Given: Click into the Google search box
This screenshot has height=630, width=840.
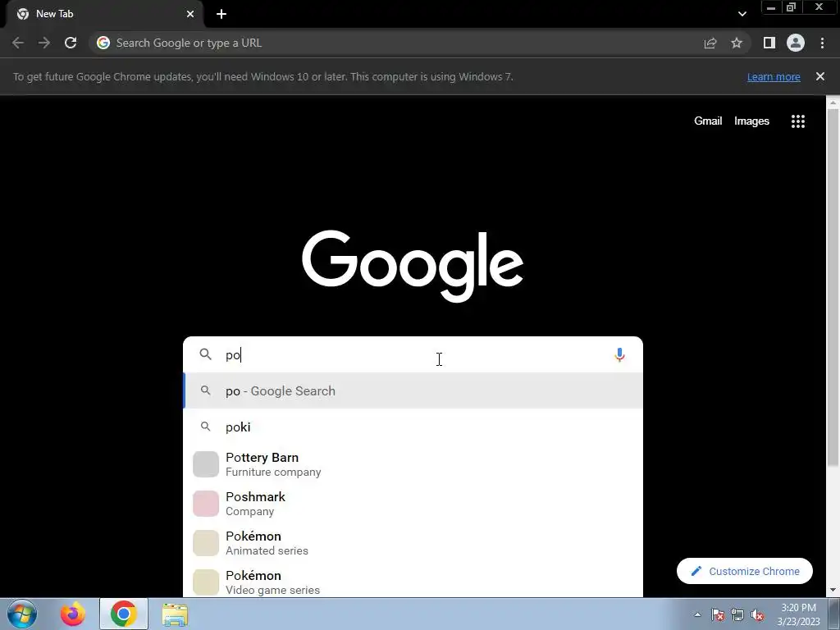Looking at the screenshot, I should (x=413, y=354).
